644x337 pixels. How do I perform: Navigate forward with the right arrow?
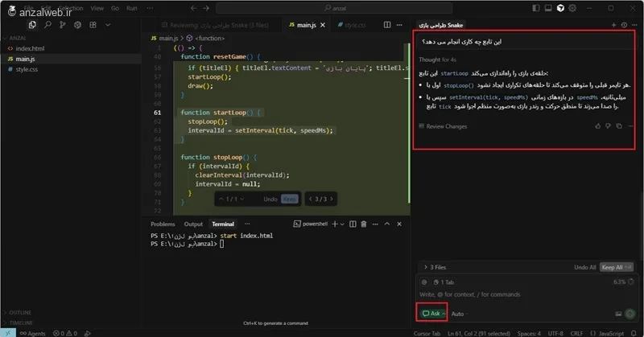[x=206, y=8]
